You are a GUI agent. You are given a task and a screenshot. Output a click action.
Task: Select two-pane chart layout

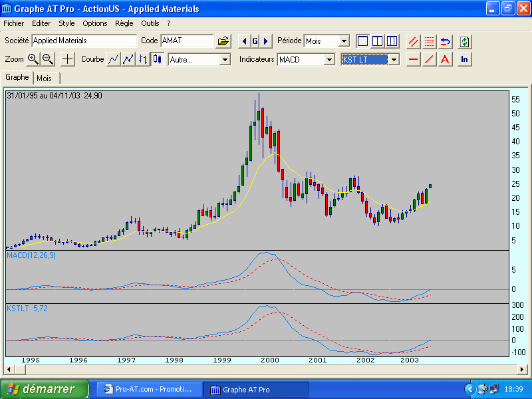tap(377, 41)
